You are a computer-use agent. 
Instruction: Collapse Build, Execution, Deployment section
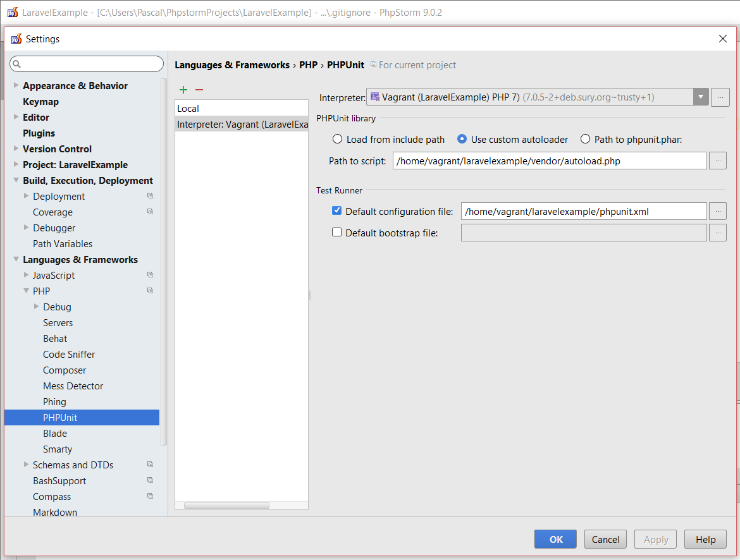pos(16,180)
